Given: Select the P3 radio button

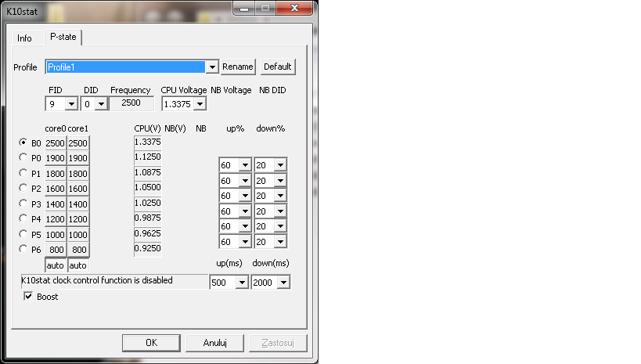Looking at the screenshot, I should tap(23, 204).
